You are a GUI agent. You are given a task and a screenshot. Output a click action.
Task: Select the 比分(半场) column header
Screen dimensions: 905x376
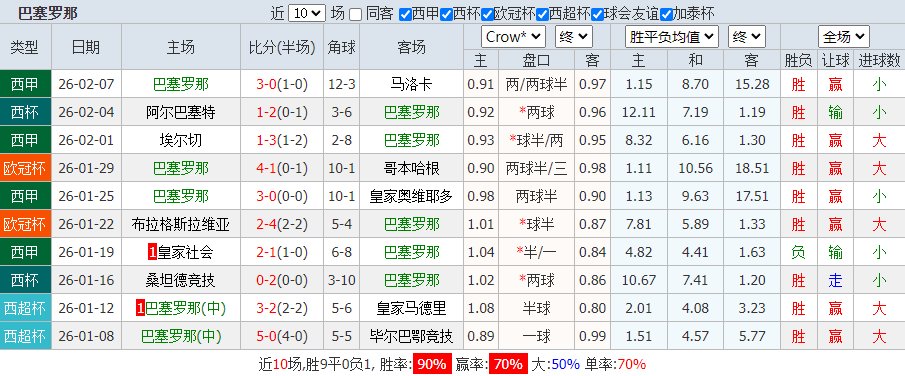282,47
